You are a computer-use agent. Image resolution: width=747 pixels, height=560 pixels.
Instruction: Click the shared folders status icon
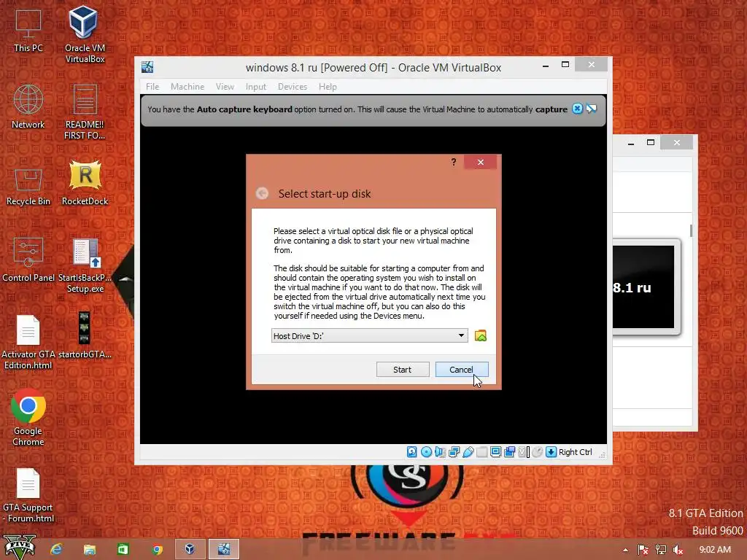pyautogui.click(x=481, y=452)
